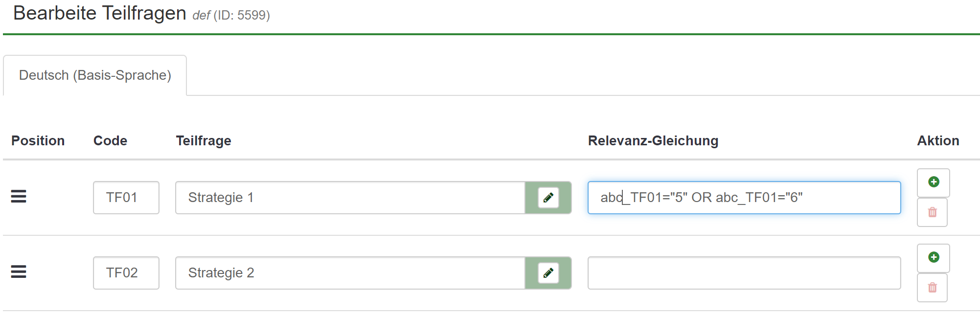The image size is (980, 317).
Task: Click the Code column header
Action: (110, 141)
